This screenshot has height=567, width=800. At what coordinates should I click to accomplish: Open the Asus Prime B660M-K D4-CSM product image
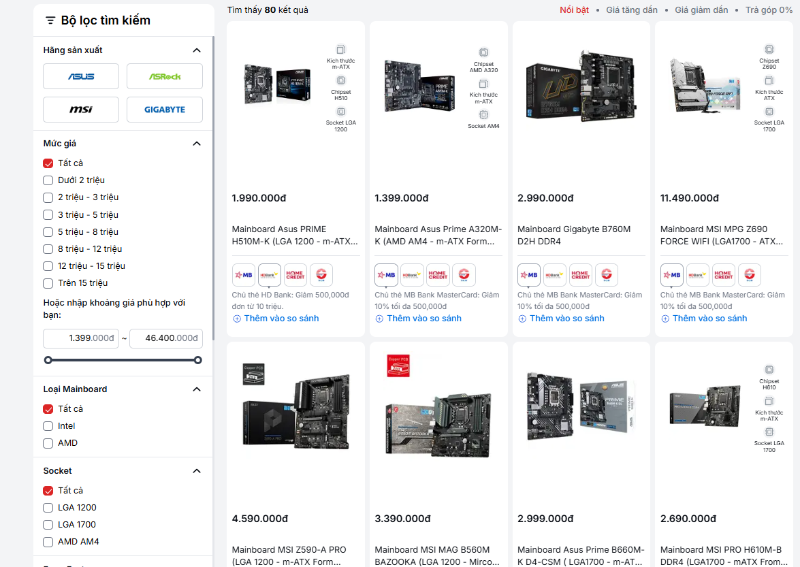pos(581,408)
